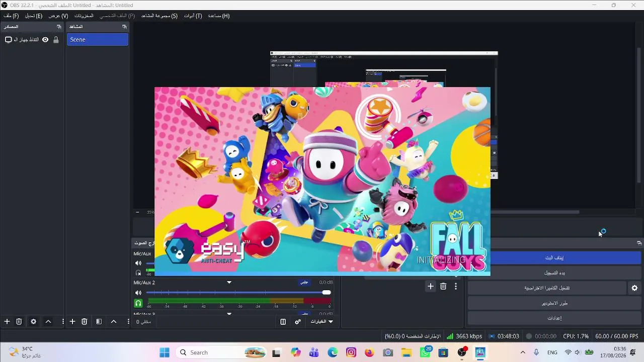
Task: Open the 34°C weather widget
Action: click(25, 352)
